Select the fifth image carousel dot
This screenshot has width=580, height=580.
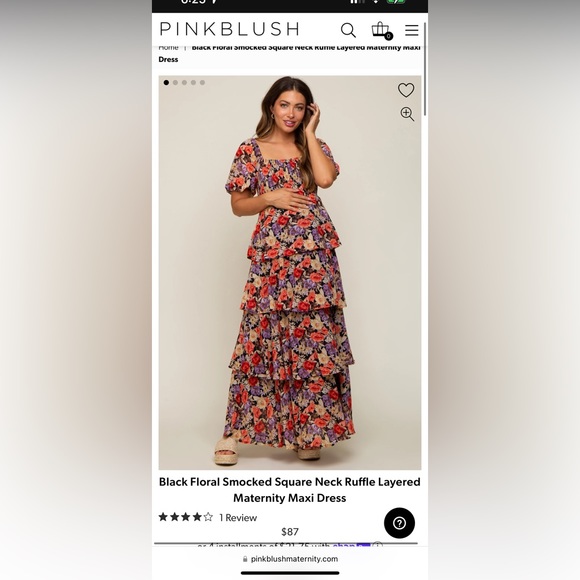click(202, 82)
